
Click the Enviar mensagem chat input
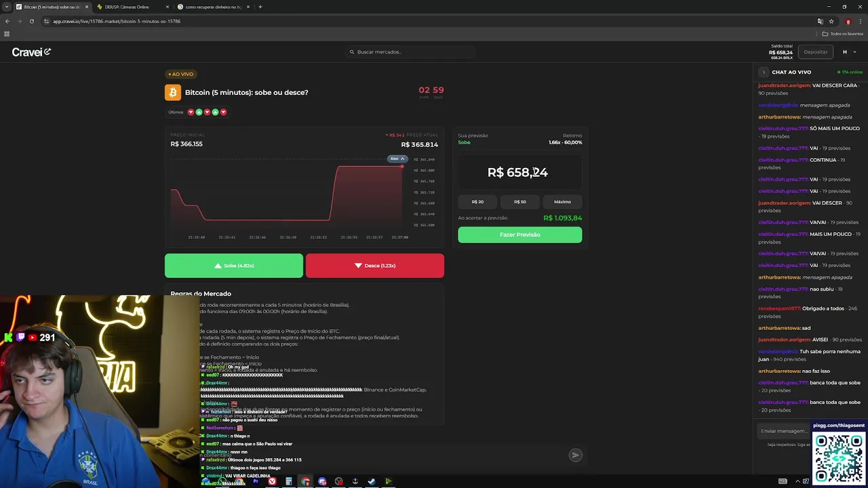click(x=785, y=431)
